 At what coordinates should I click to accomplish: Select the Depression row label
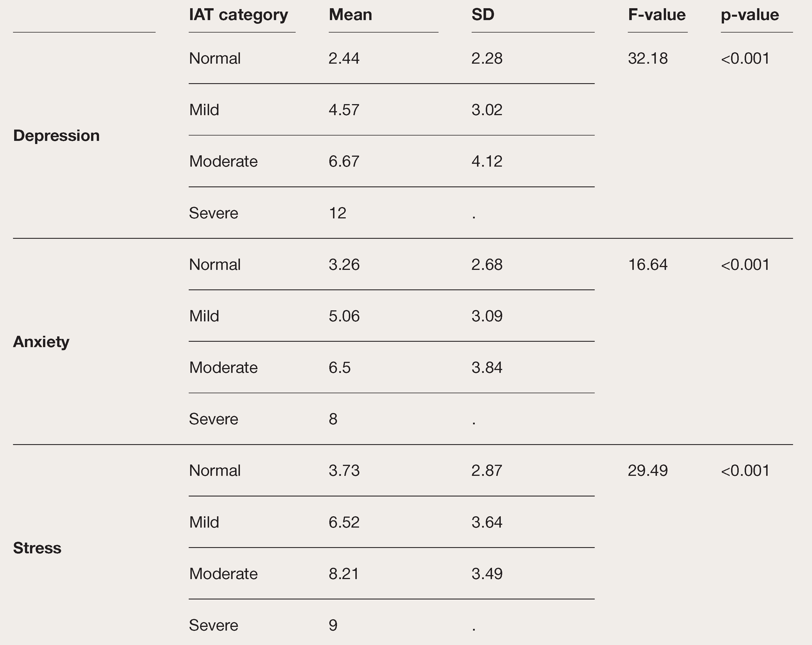[x=57, y=136]
